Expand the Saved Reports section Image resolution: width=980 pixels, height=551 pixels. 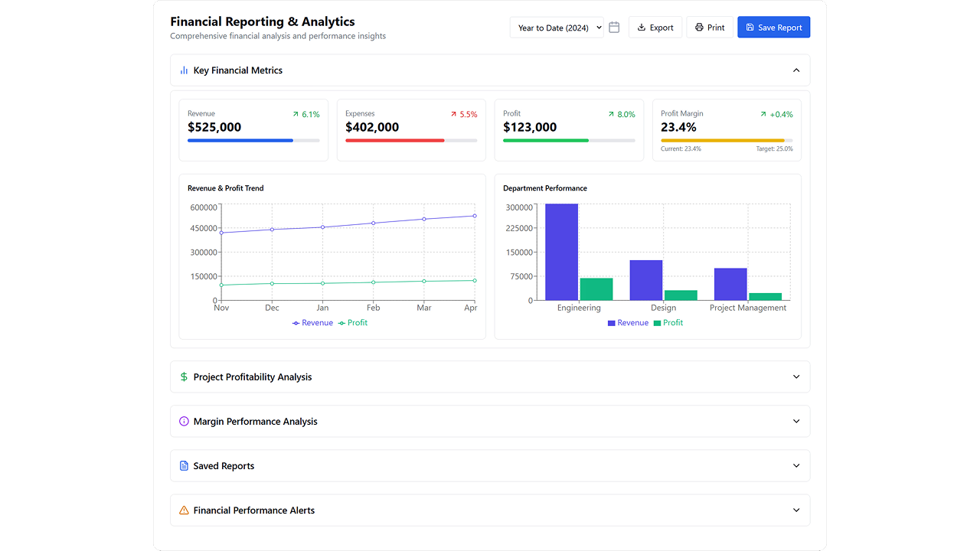click(x=796, y=466)
